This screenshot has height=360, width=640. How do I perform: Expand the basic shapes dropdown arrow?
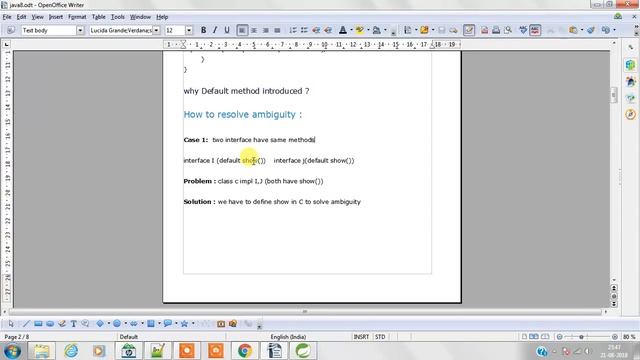point(109,324)
